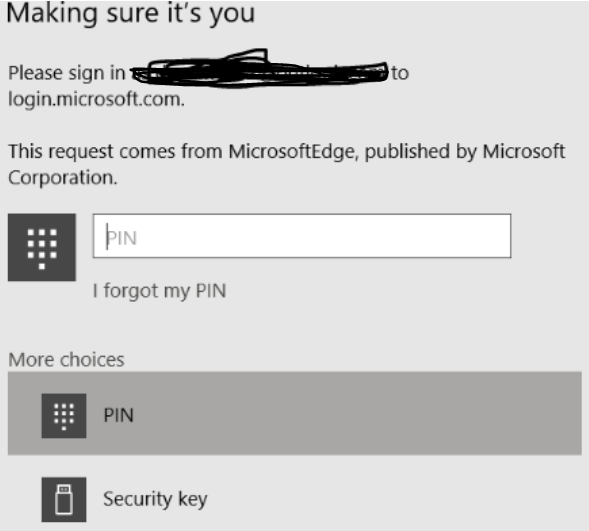Select the highlighted PIN sign-in option row
Screen dimensions: 589x531
295,413
